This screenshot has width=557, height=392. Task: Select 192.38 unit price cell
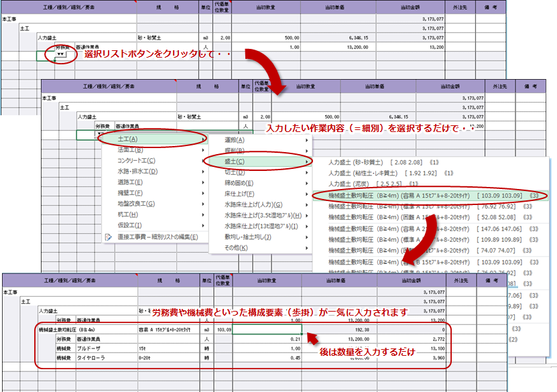339,330
